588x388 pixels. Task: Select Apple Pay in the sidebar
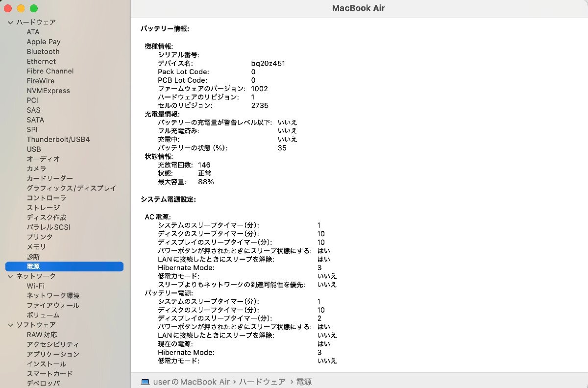44,42
